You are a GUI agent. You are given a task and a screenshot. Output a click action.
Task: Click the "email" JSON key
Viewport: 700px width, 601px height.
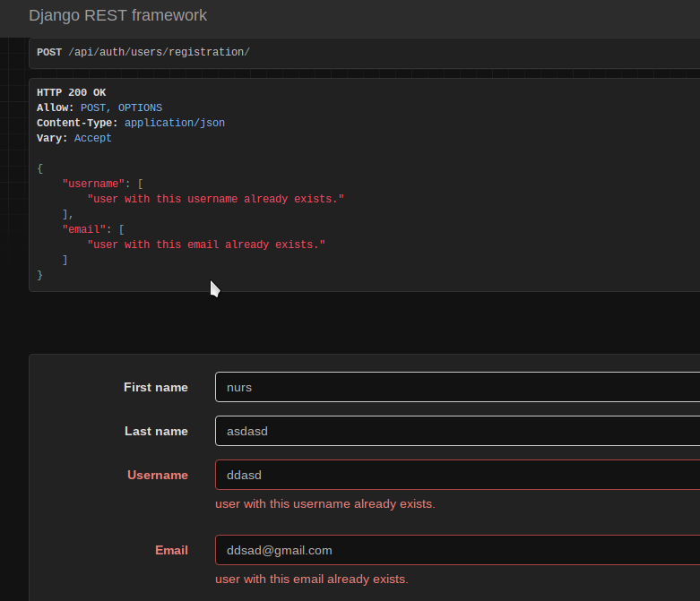(x=84, y=229)
